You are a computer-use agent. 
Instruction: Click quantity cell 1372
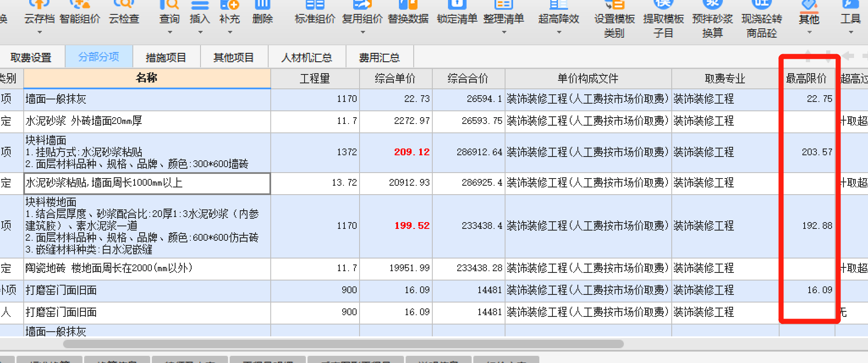(x=347, y=152)
